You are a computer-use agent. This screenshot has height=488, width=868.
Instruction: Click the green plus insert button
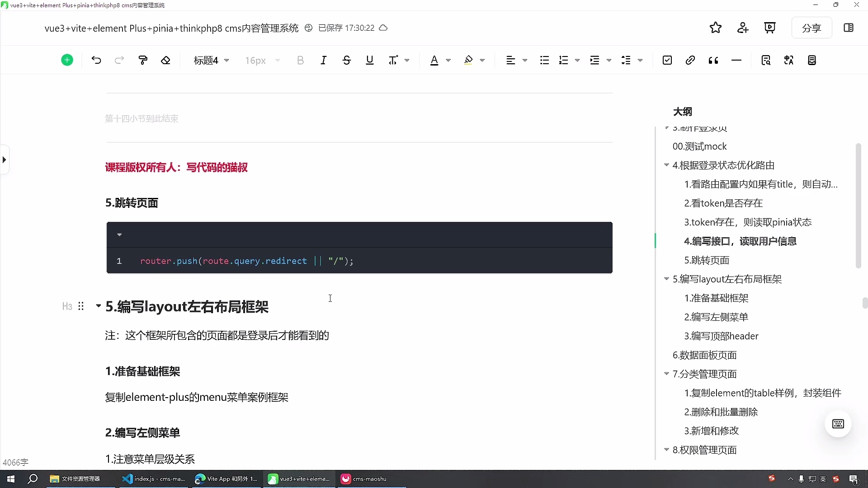(67, 60)
